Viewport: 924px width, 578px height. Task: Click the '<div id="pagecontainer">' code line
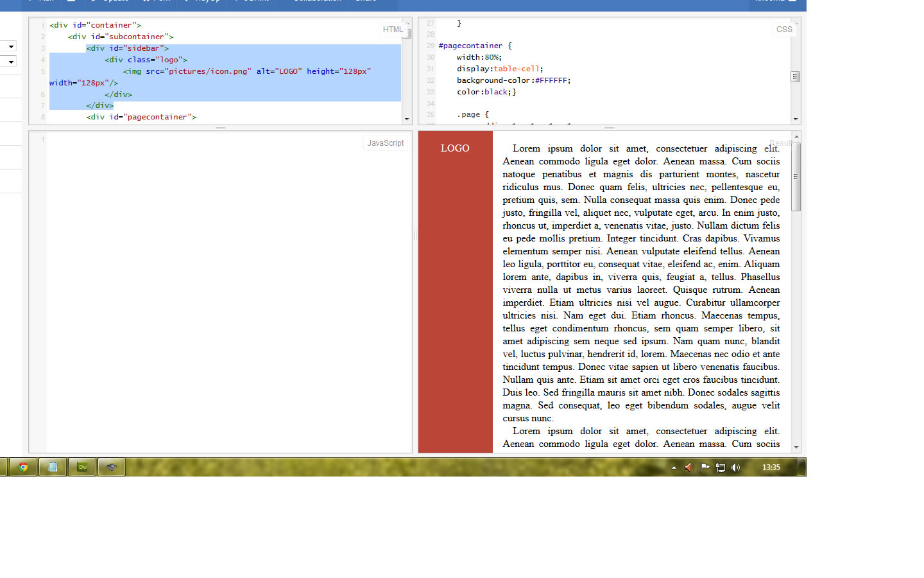[x=141, y=117]
